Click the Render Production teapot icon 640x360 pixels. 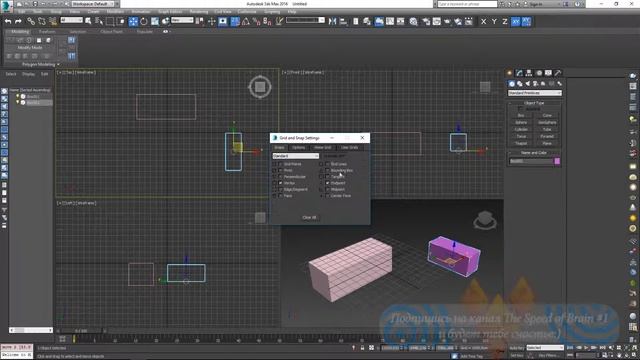(447, 21)
